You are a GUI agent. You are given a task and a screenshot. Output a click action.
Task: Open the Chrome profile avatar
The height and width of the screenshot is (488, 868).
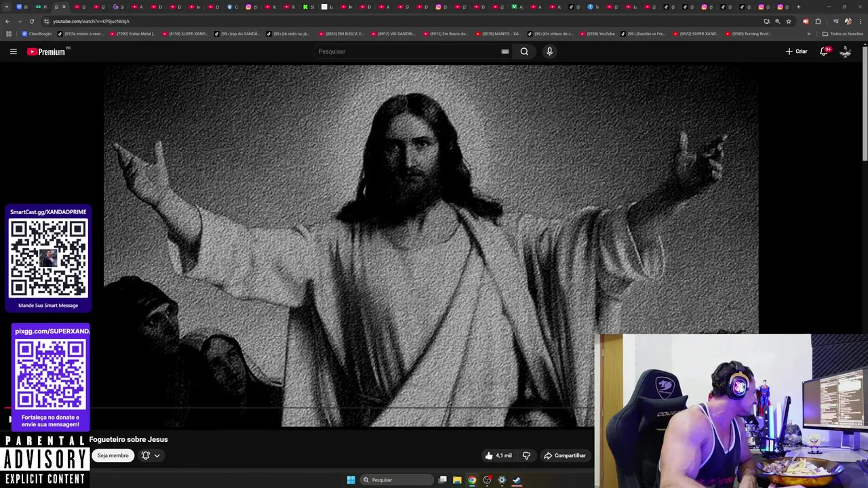click(848, 21)
